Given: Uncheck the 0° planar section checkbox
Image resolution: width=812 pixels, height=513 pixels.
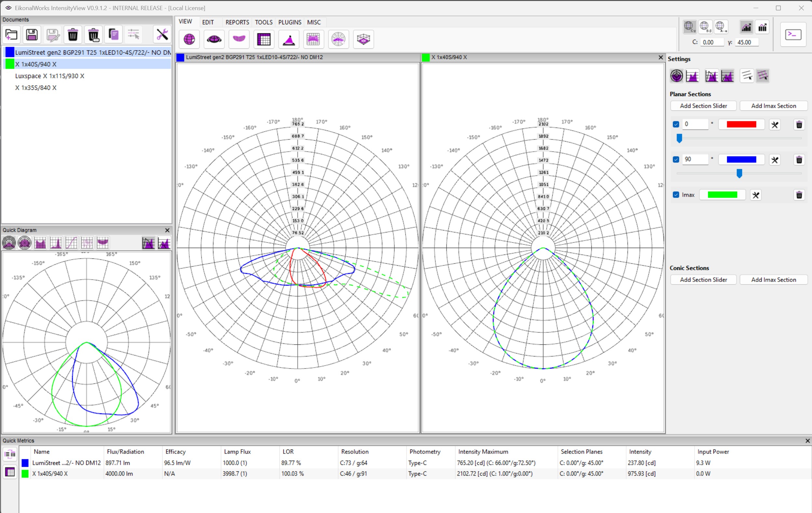Looking at the screenshot, I should coord(676,124).
